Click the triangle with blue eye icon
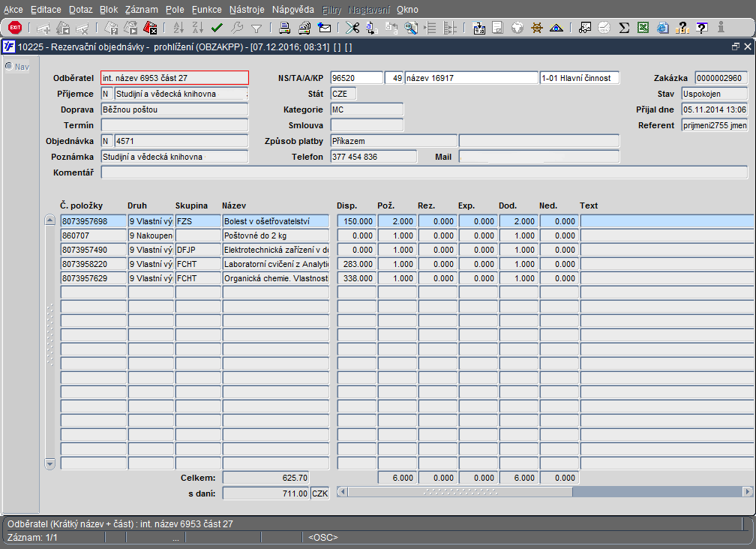756x549 pixels. [556, 28]
